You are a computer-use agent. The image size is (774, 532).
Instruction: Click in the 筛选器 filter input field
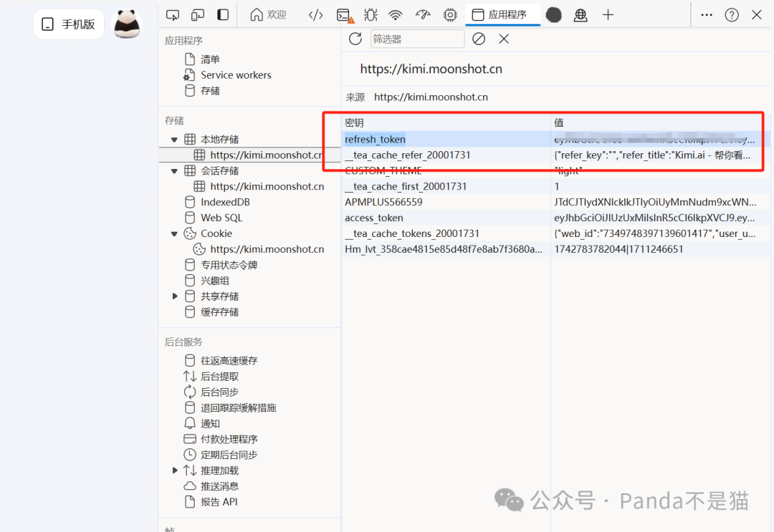[x=417, y=39]
